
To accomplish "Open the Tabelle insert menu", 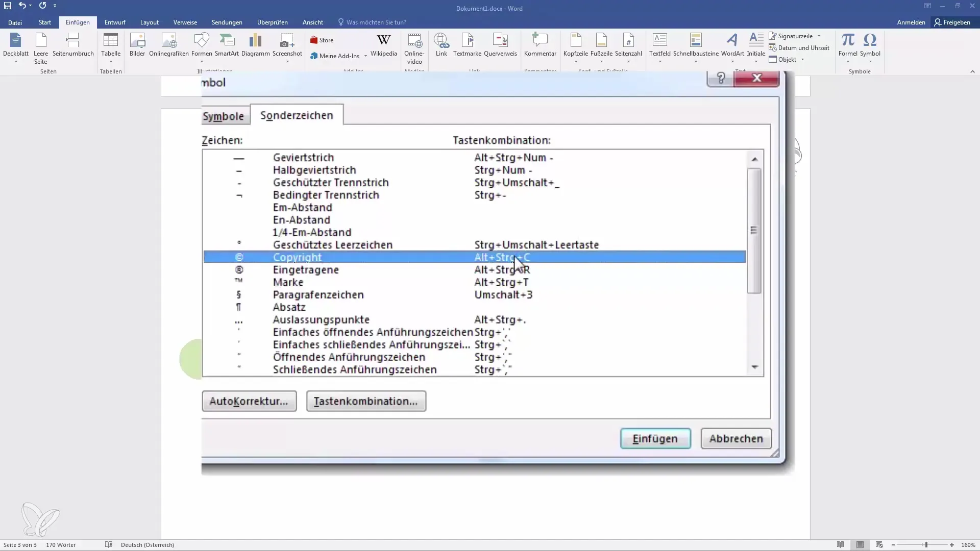I will coord(111,47).
